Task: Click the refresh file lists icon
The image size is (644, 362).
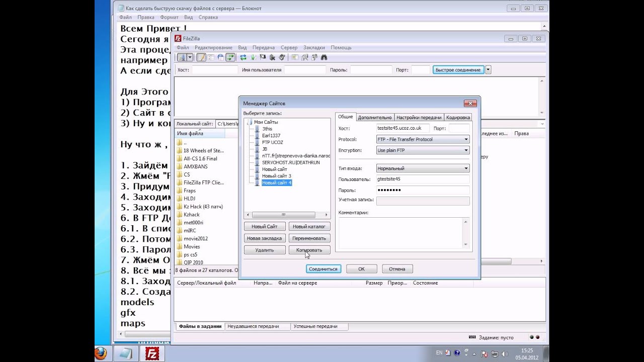Action: [243, 57]
